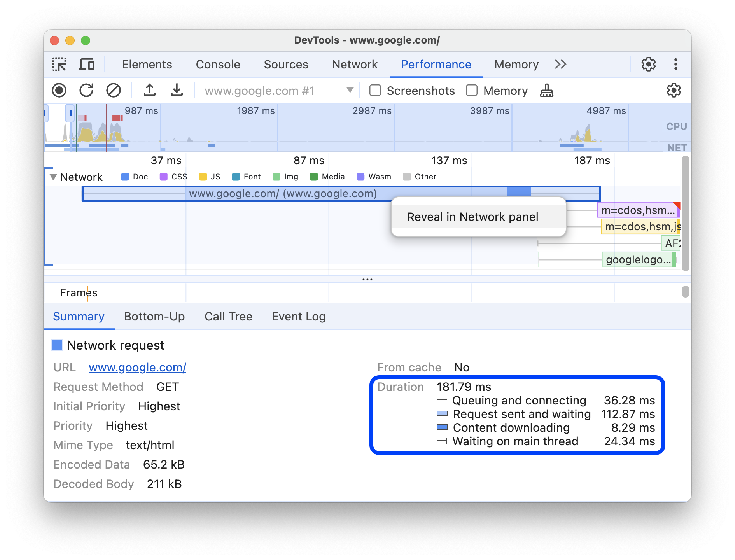Screen dimensions: 735x560
Task: Enable the Screenshots capture checkbox
Action: pyautogui.click(x=374, y=90)
